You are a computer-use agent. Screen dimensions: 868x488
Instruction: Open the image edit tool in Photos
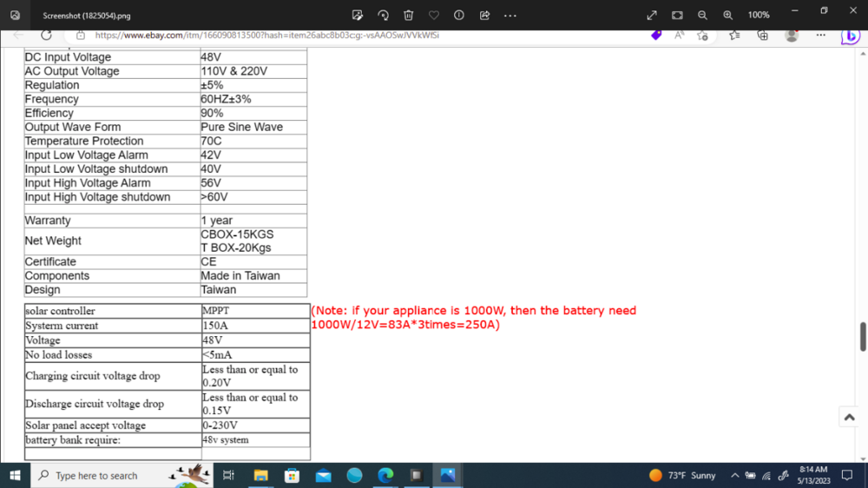[x=358, y=16]
